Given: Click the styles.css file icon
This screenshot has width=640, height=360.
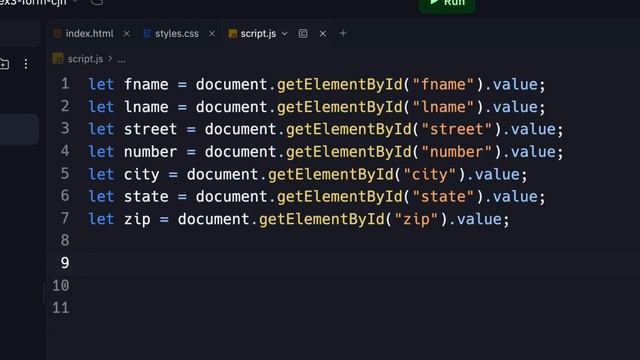Looking at the screenshot, I should point(147,33).
